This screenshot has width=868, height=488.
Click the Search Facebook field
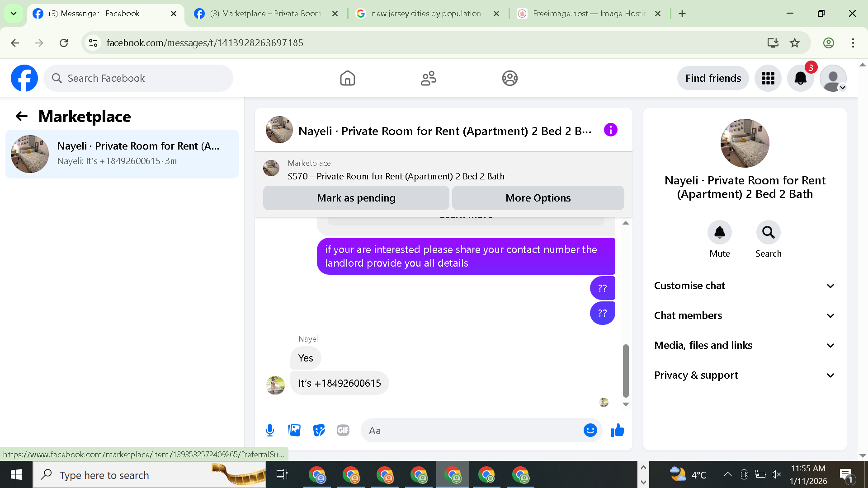coord(138,78)
